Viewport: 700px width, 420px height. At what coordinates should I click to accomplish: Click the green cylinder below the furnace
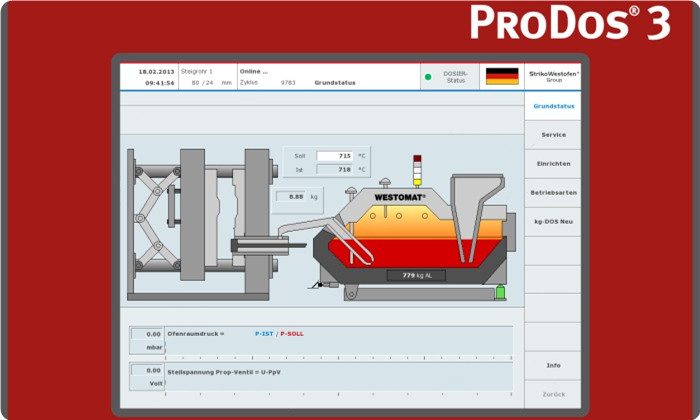coord(500,292)
